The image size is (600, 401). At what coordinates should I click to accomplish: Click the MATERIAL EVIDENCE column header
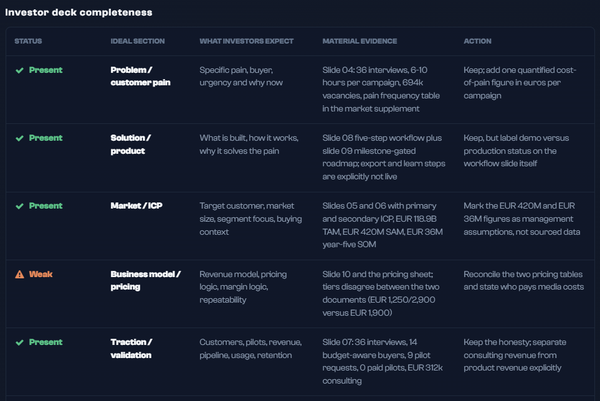click(x=360, y=41)
